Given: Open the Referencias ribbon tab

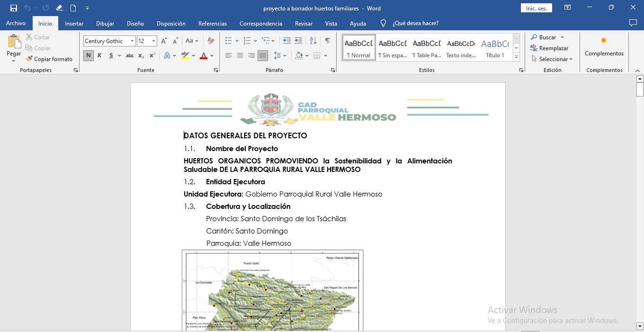Looking at the screenshot, I should point(212,23).
